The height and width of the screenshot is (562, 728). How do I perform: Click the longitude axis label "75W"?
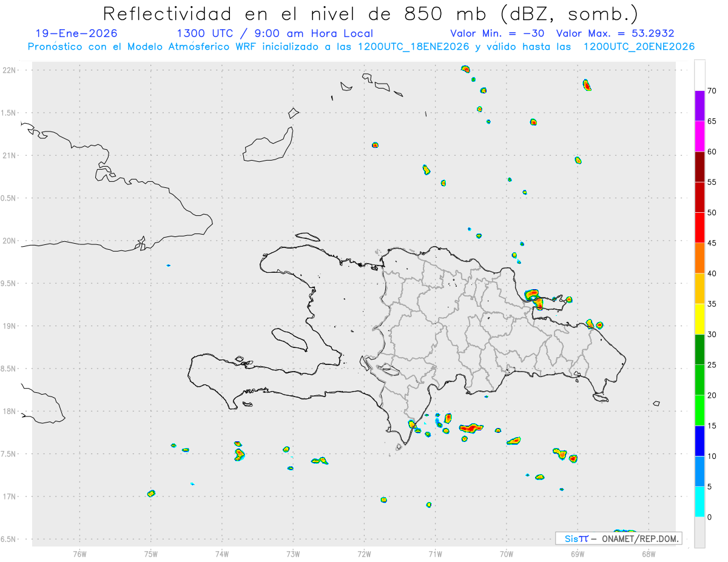(151, 554)
